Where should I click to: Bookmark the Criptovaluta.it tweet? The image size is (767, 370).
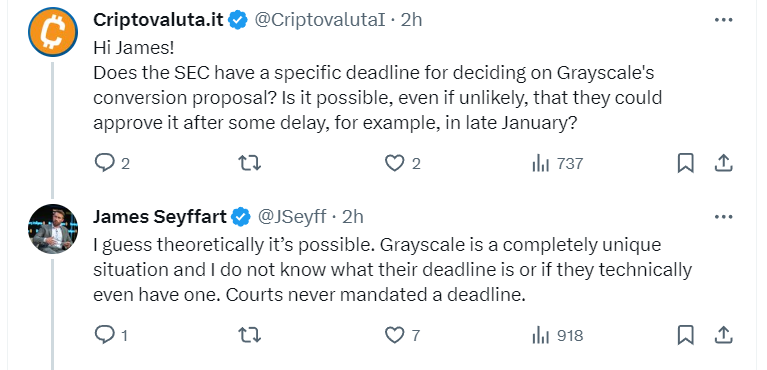coord(685,163)
